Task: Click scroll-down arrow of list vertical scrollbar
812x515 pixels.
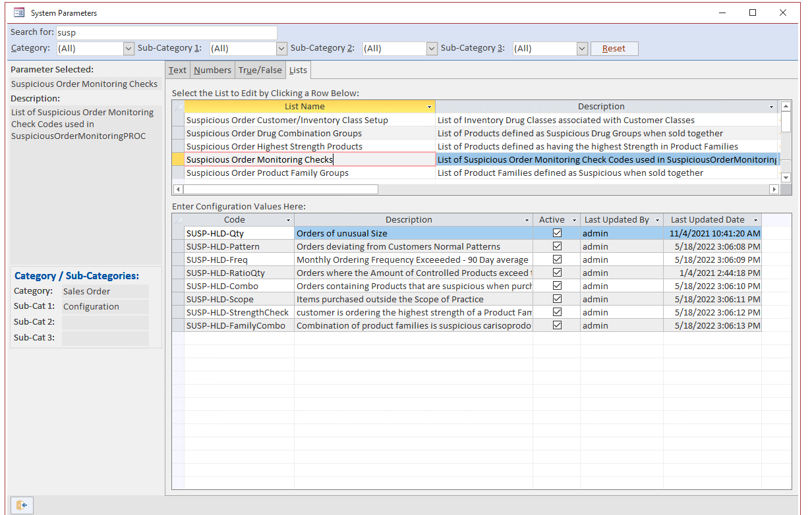Action: [786, 177]
